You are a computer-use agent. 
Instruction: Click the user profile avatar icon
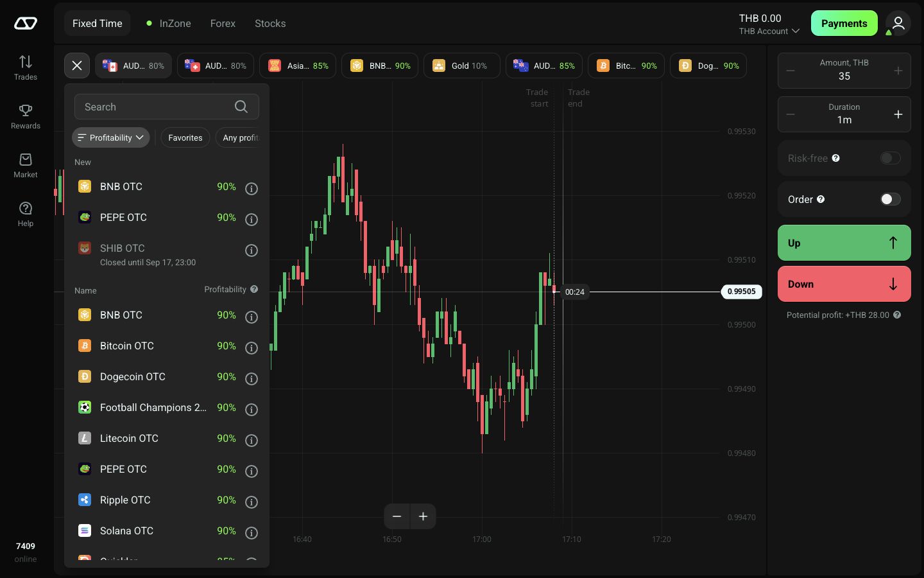898,23
